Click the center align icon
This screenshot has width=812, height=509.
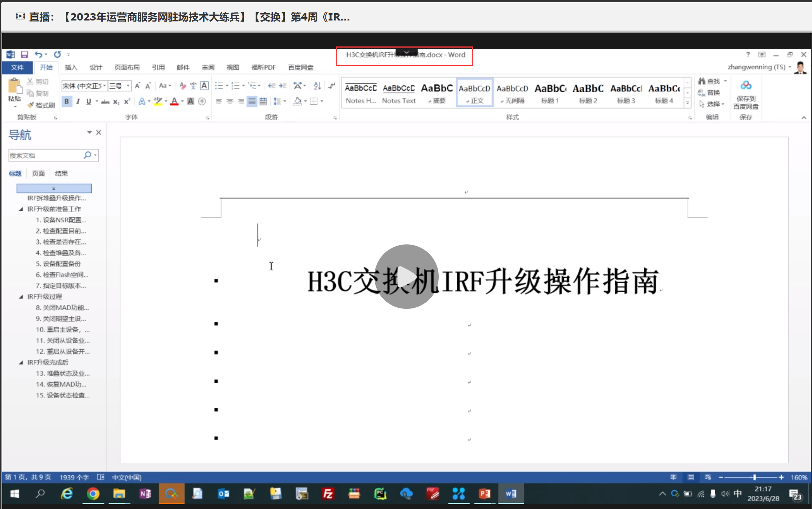pyautogui.click(x=230, y=101)
